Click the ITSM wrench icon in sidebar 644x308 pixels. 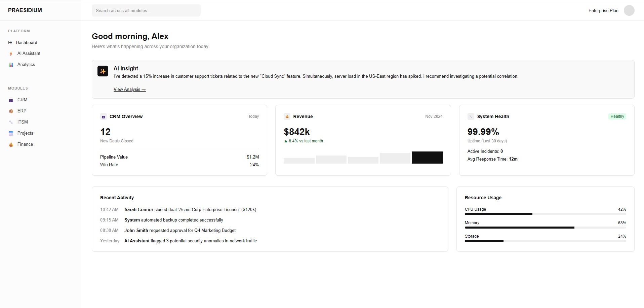[11, 122]
